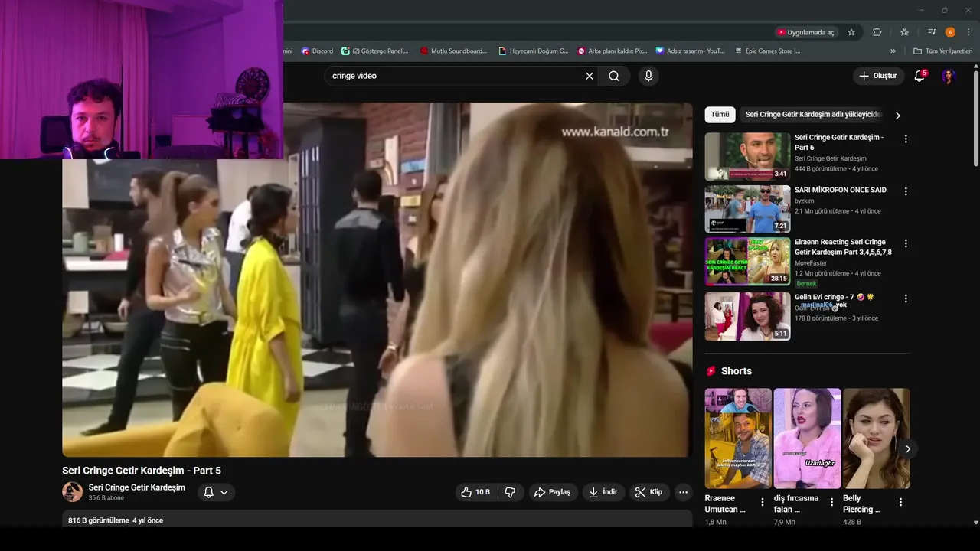
Task: Click the Oluştur create button
Action: 877,76
